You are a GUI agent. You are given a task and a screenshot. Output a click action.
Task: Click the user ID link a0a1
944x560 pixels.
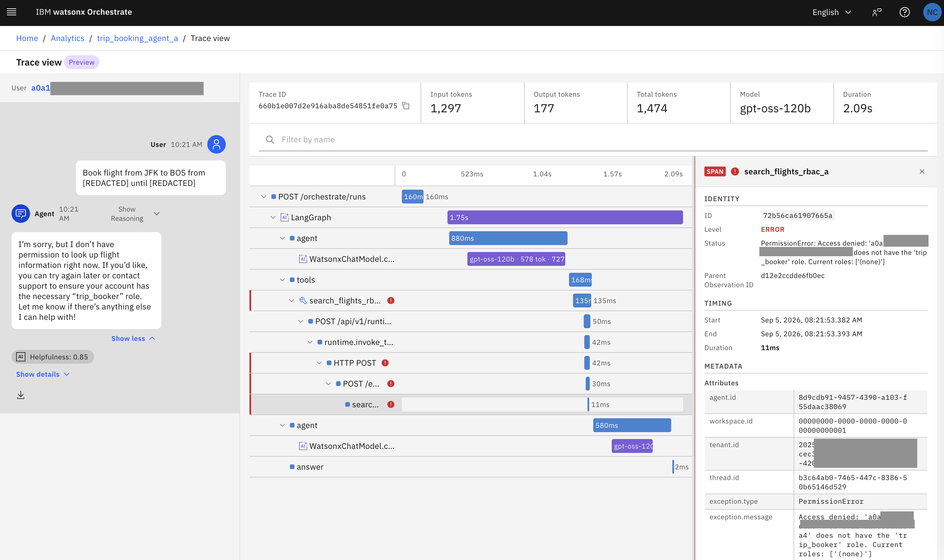pyautogui.click(x=41, y=88)
